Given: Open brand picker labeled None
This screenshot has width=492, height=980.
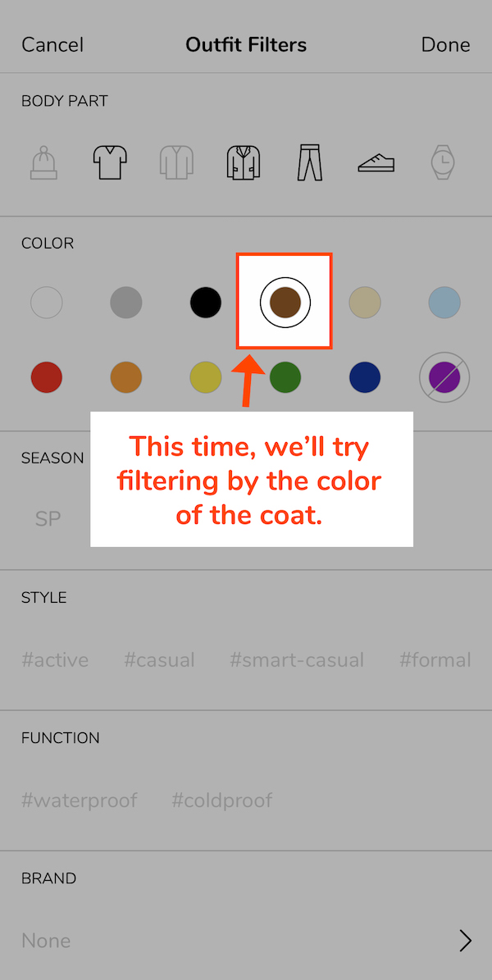Looking at the screenshot, I should 46,940.
